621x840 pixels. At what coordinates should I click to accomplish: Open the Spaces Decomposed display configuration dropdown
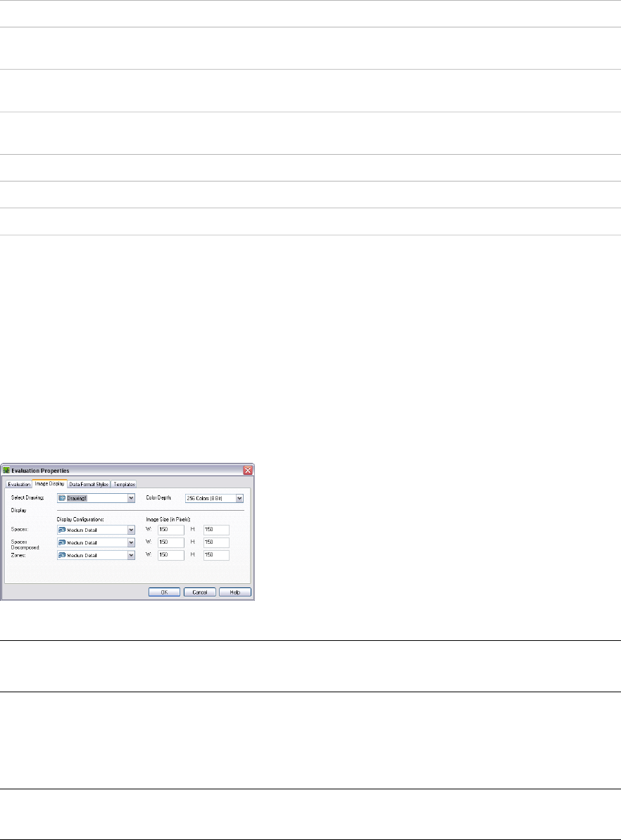[x=96, y=542]
